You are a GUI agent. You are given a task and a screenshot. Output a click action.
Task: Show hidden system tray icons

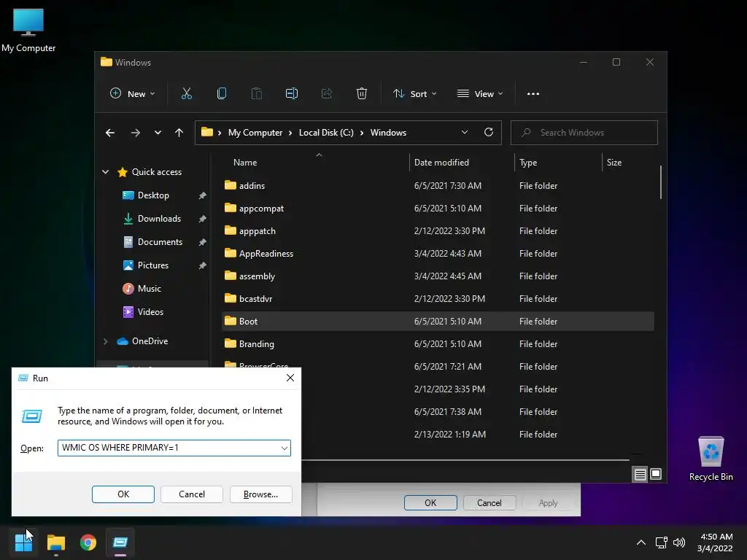tap(641, 542)
